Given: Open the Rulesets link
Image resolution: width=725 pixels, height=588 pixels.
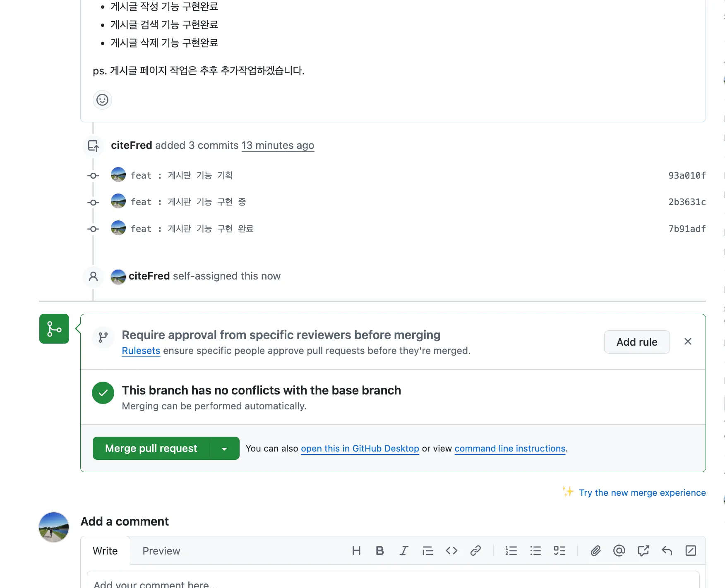Looking at the screenshot, I should coord(141,351).
